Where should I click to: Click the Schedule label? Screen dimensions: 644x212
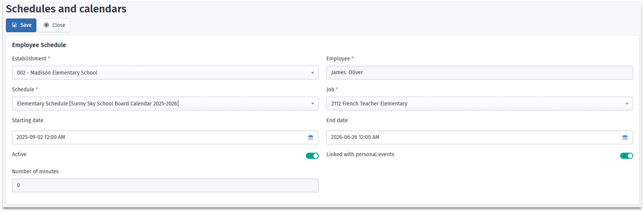[x=23, y=90]
